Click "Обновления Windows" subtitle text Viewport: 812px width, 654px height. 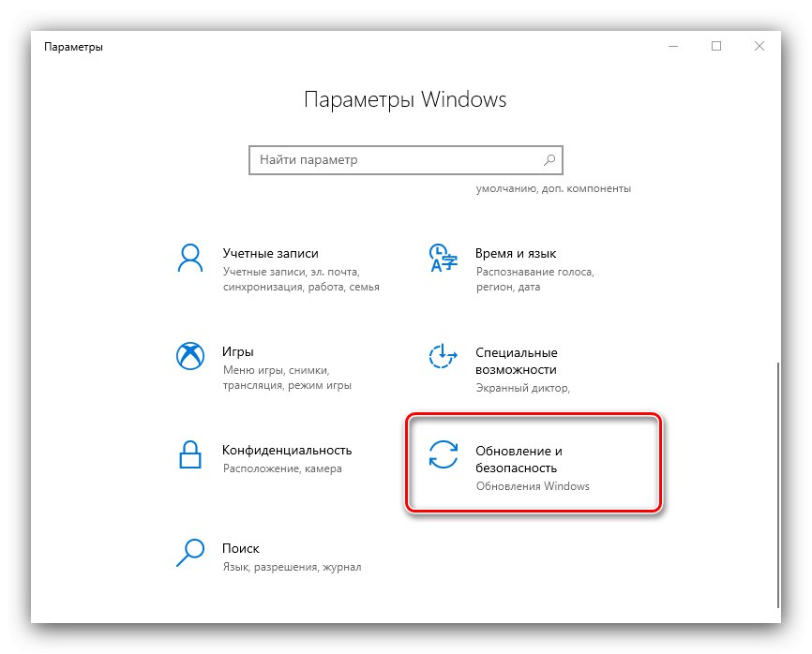pyautogui.click(x=533, y=486)
